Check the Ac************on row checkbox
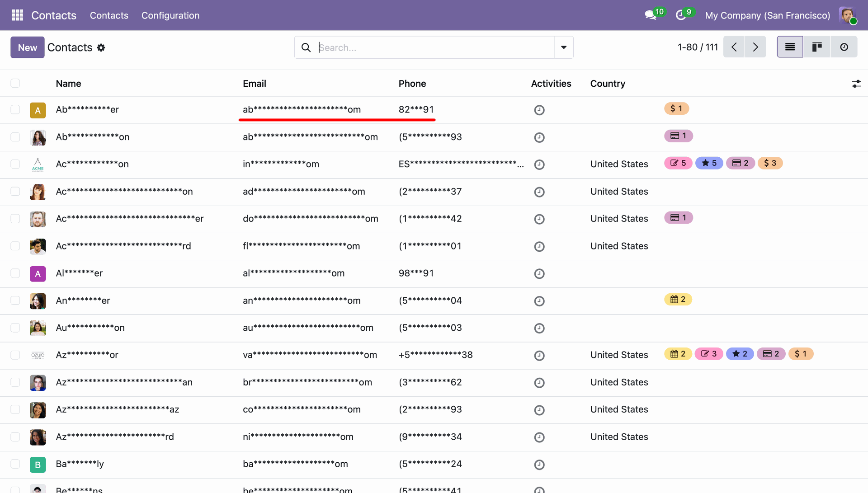Image resolution: width=868 pixels, height=493 pixels. point(15,164)
